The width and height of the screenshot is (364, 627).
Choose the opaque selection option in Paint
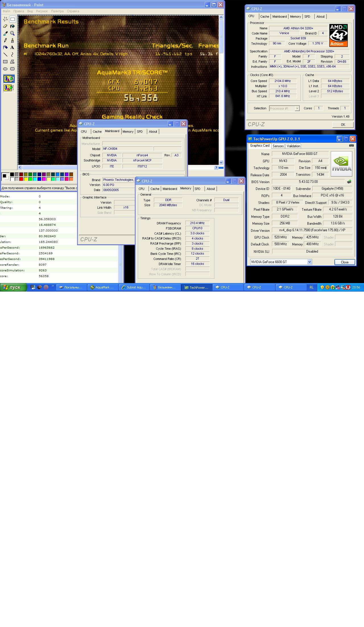[x=9, y=79]
